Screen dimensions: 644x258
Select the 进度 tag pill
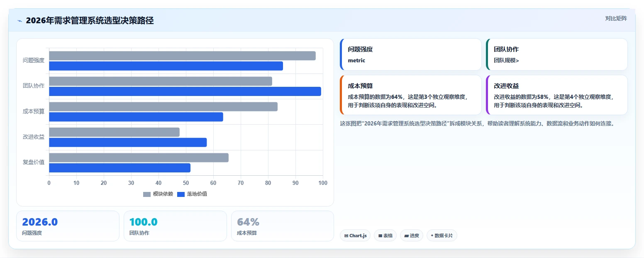pyautogui.click(x=412, y=236)
